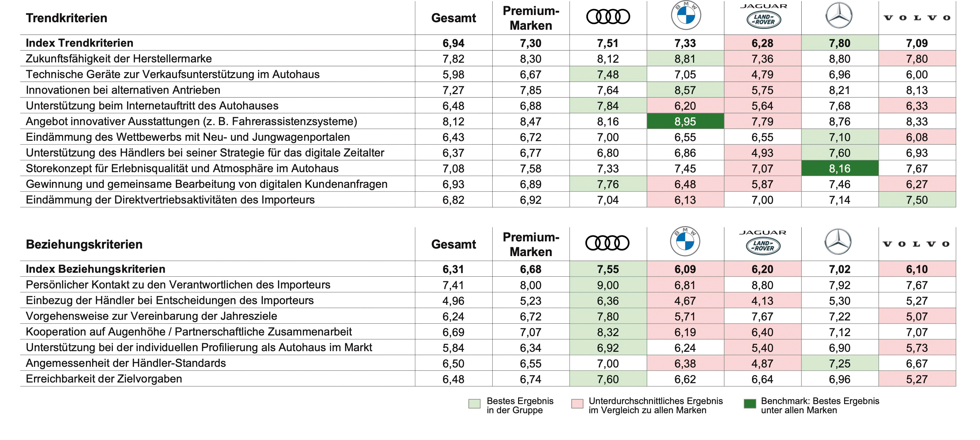980x440 pixels.
Task: Click the BMW logo in Beziehungskriterien header
Action: (685, 241)
